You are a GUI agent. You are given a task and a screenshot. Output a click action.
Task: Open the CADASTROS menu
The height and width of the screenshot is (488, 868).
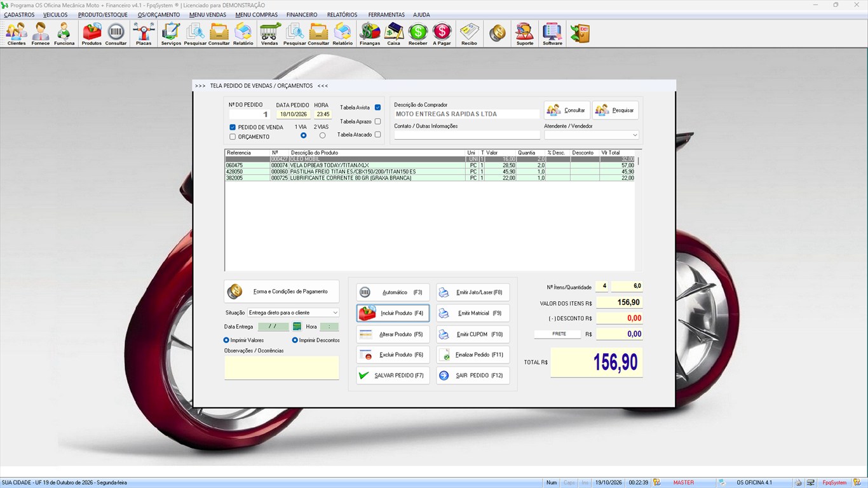(19, 15)
